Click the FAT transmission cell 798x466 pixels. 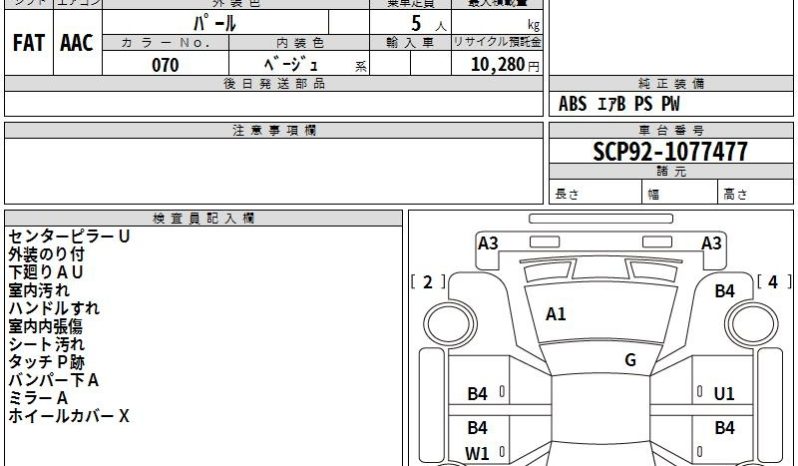(x=27, y=44)
